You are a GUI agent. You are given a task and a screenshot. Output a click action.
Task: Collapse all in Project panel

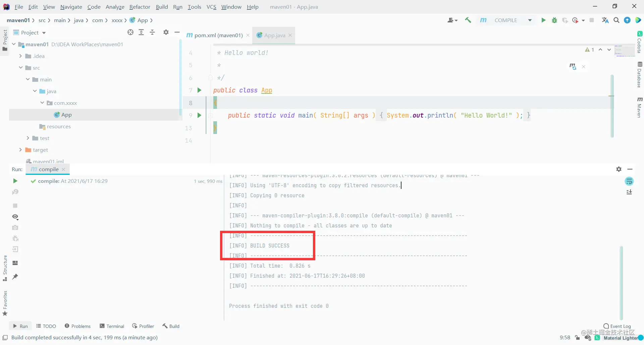[x=152, y=32]
